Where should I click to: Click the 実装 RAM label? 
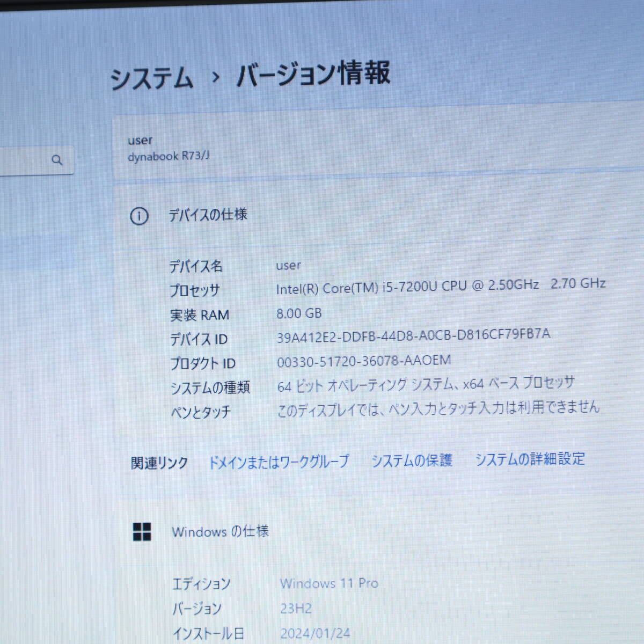[x=200, y=315]
